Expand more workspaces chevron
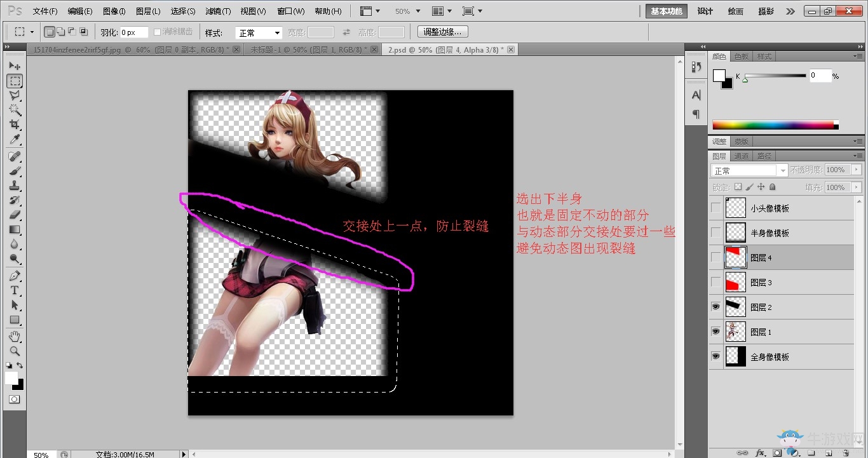 click(790, 11)
